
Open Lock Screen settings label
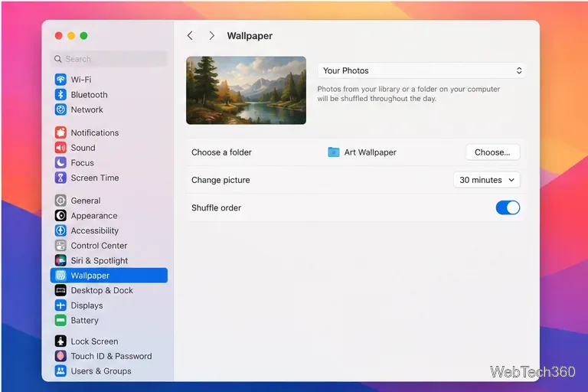[x=94, y=341]
